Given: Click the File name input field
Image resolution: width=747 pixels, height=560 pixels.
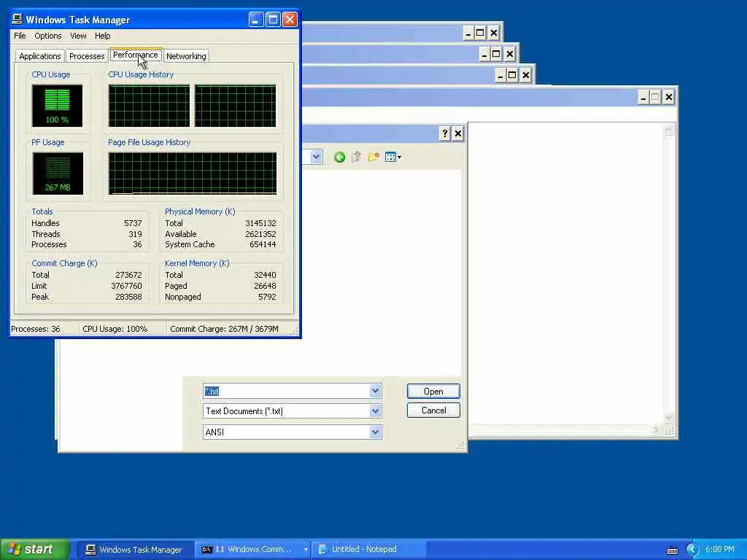Looking at the screenshot, I should click(x=286, y=391).
